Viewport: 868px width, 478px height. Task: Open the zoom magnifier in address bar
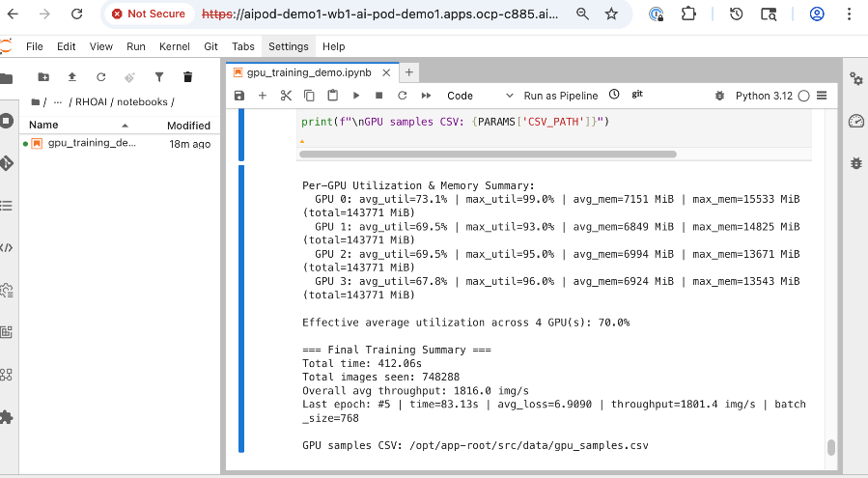tap(582, 14)
